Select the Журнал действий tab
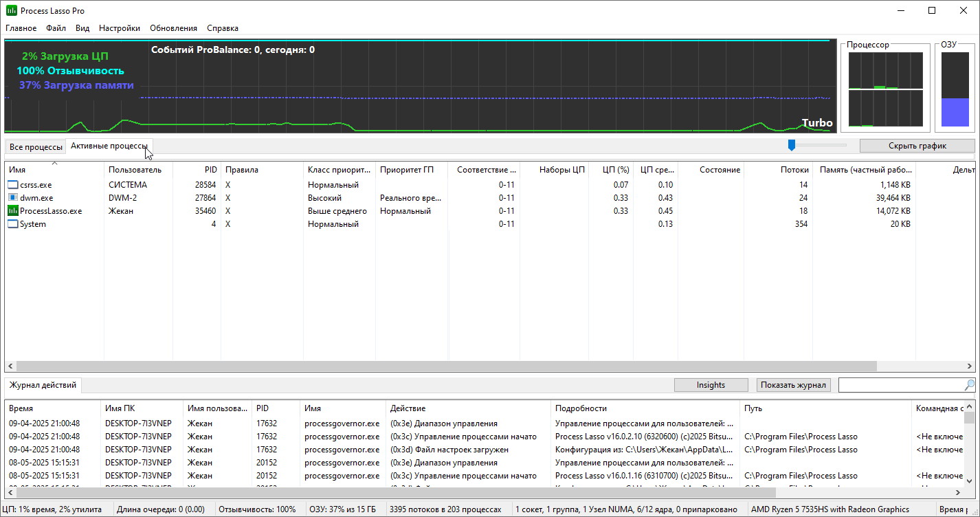The height and width of the screenshot is (517, 980). [43, 385]
